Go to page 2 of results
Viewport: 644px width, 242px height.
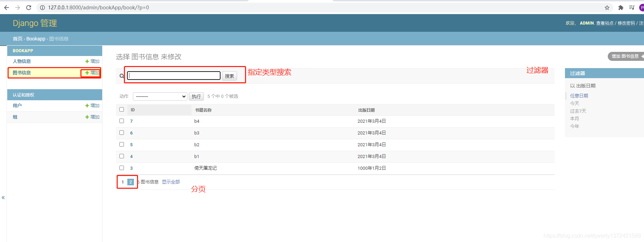coord(130,182)
